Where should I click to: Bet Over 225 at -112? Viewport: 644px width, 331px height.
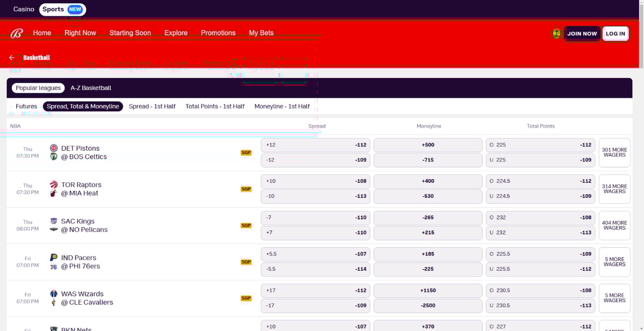coord(540,145)
